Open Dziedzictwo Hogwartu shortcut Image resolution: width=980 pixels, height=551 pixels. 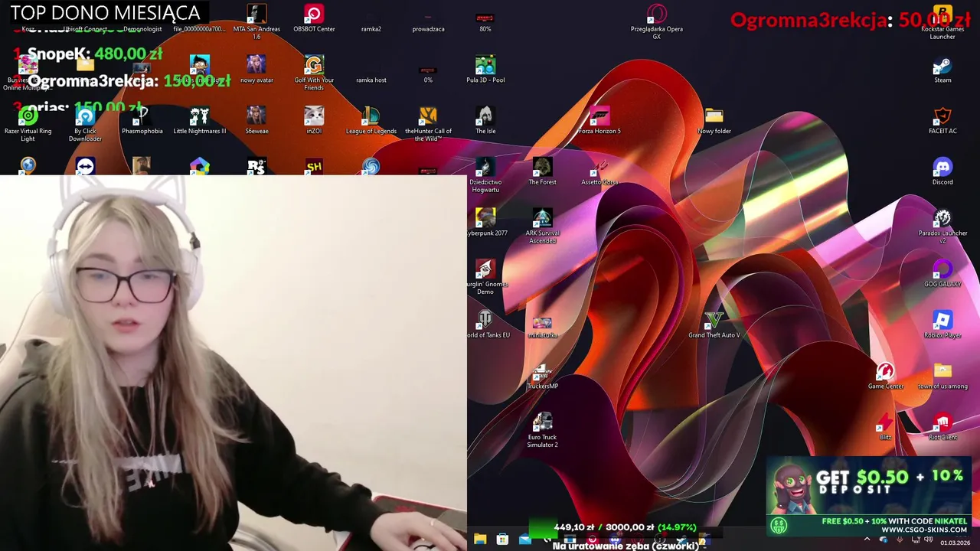click(x=485, y=174)
